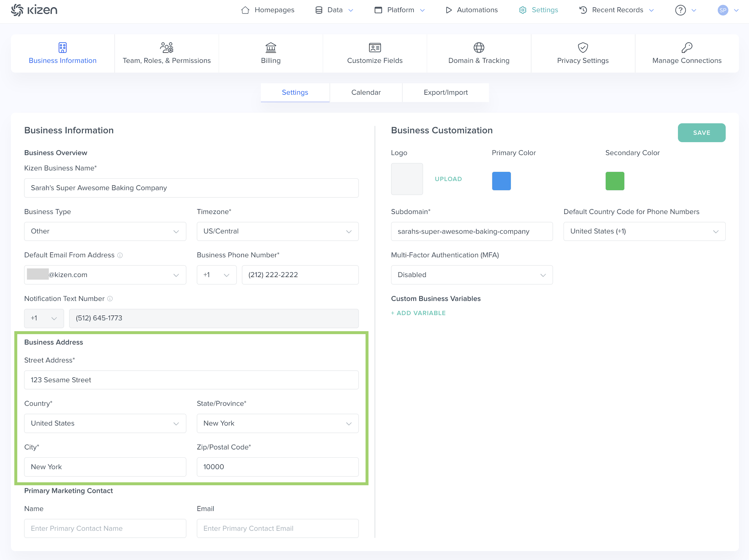Click info icon beside Default Email From Address
The width and height of the screenshot is (749, 560).
point(120,255)
